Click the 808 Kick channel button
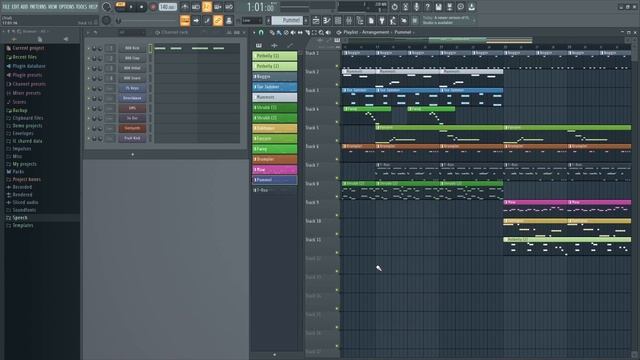The width and height of the screenshot is (640, 360). coord(132,48)
